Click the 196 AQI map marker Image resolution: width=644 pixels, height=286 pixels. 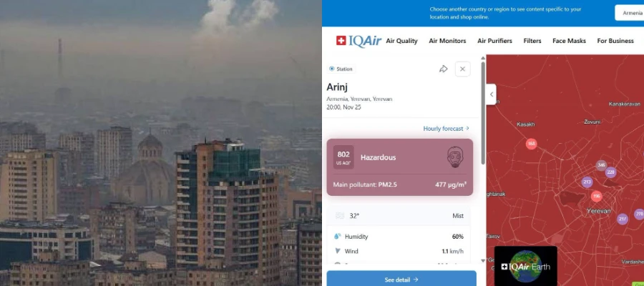click(x=596, y=196)
